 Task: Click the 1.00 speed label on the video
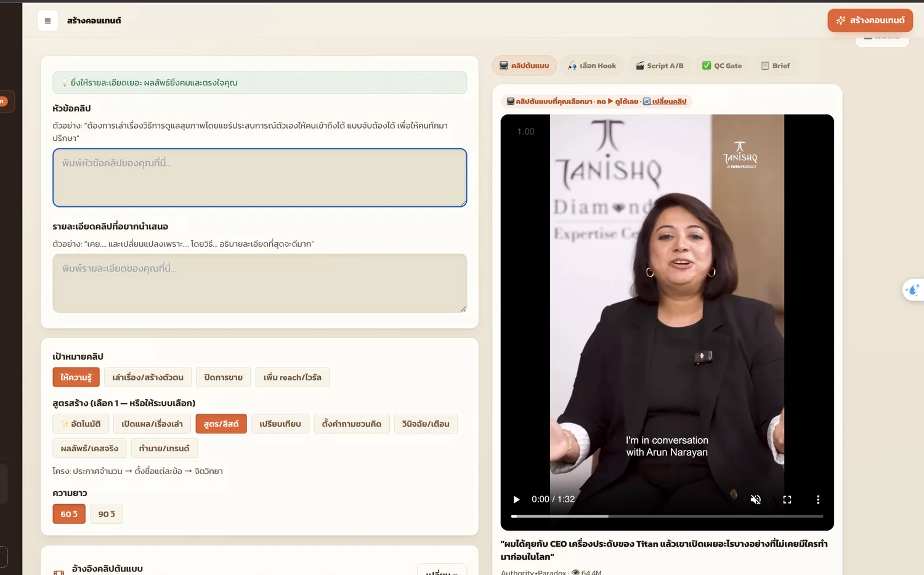(x=525, y=132)
